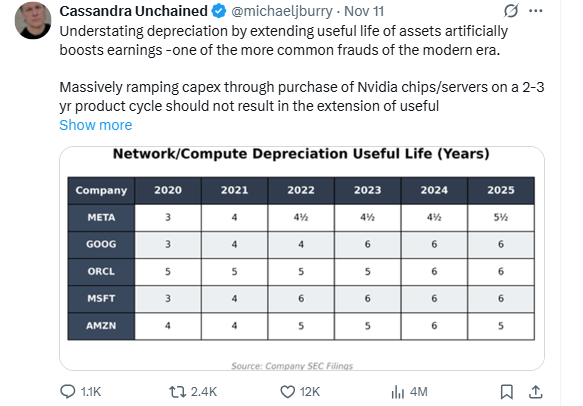Click the tweet body text
Image resolution: width=583 pixels, height=406 pixels.
[302, 68]
